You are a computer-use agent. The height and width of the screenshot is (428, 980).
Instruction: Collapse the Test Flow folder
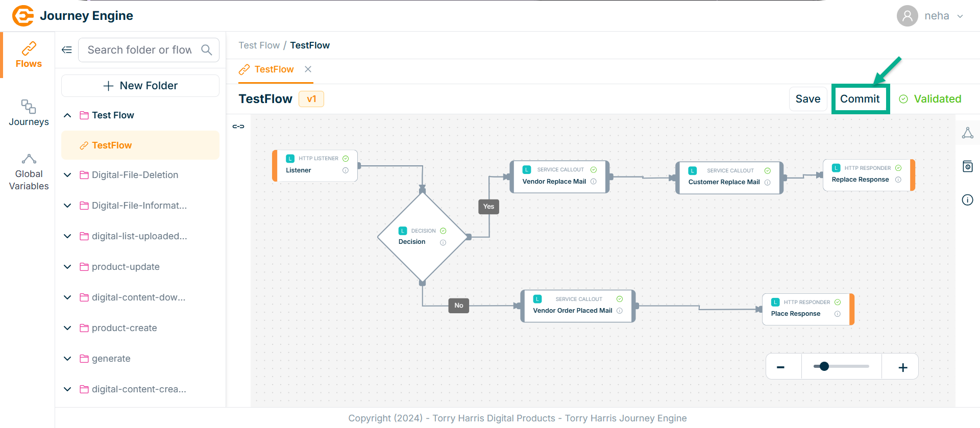(67, 115)
